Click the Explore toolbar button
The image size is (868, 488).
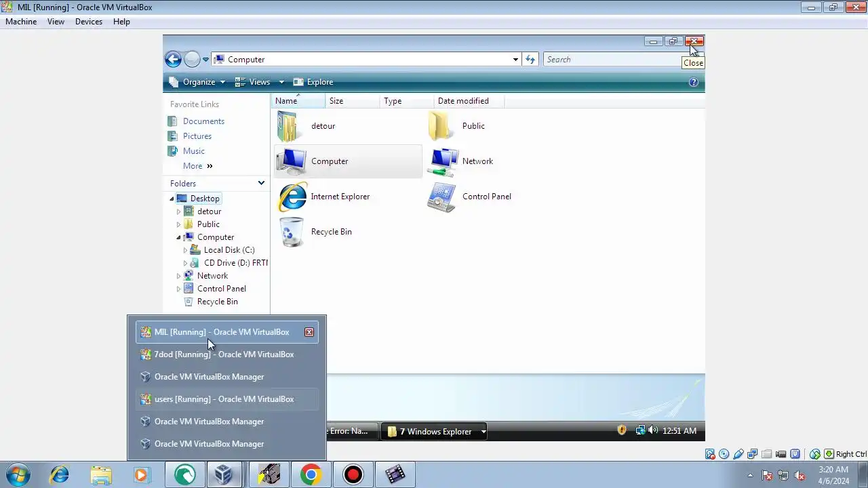313,82
